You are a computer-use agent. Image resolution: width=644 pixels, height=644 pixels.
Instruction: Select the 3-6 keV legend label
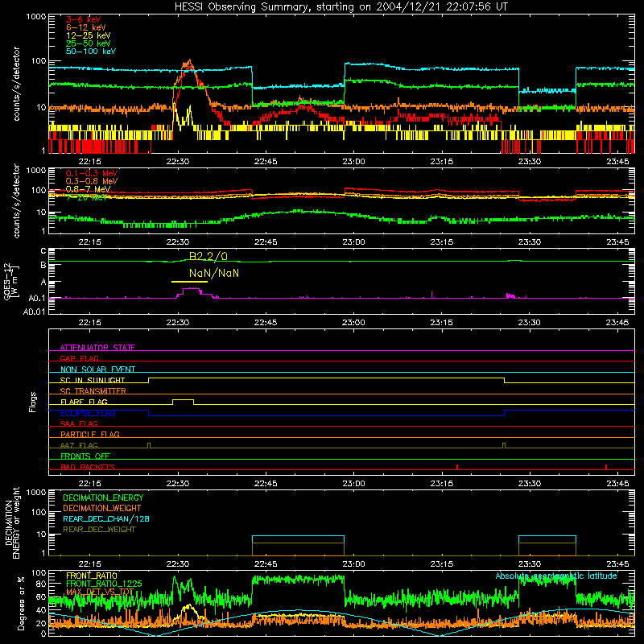pyautogui.click(x=83, y=19)
